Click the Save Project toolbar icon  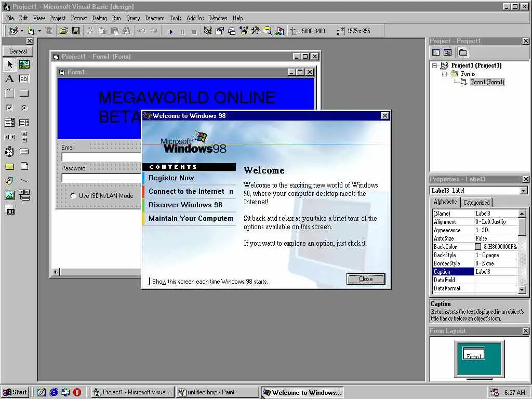(x=76, y=31)
